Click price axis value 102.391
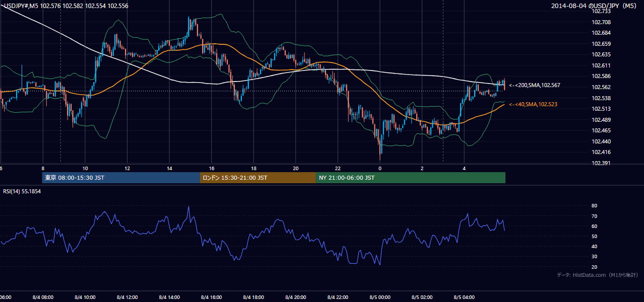The image size is (644, 302). (602, 163)
